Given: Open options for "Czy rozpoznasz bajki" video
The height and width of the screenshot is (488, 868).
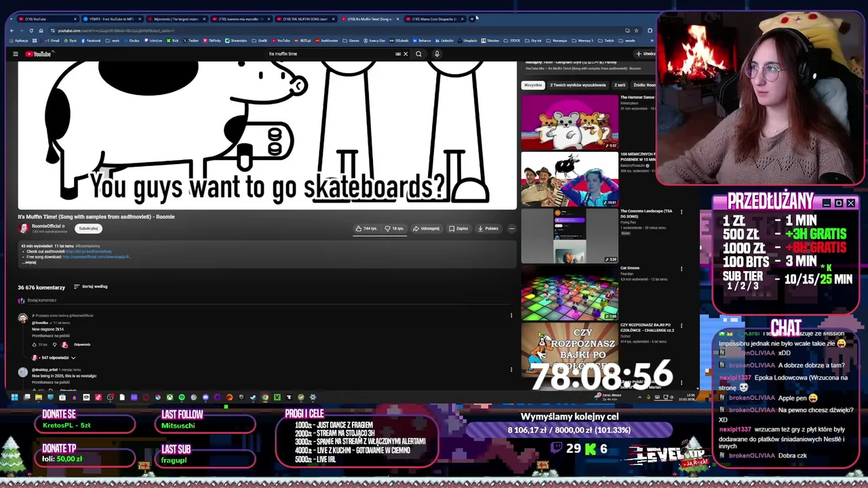Looking at the screenshot, I should (682, 326).
